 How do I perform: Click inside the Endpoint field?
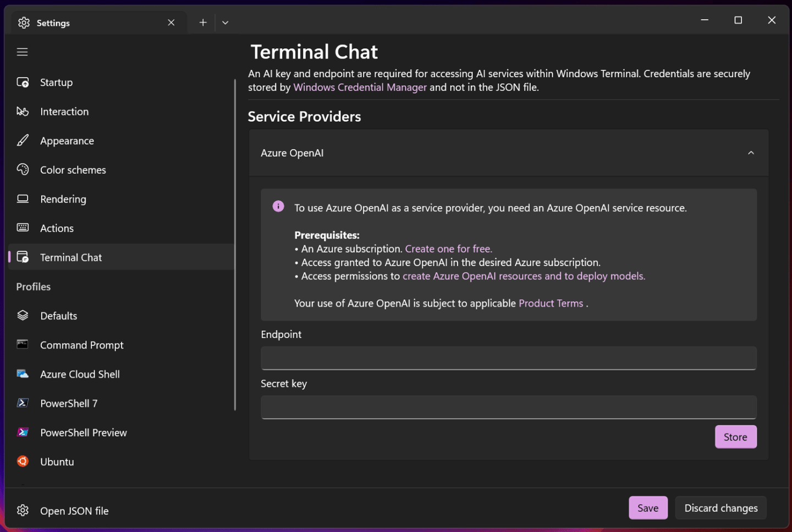508,358
